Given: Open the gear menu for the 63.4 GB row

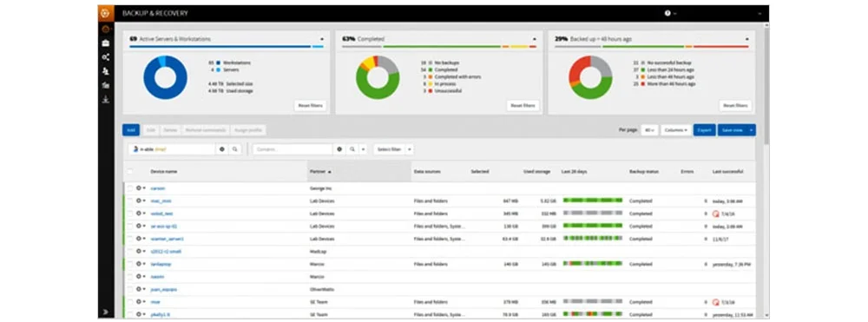Looking at the screenshot, I should click(x=141, y=239).
